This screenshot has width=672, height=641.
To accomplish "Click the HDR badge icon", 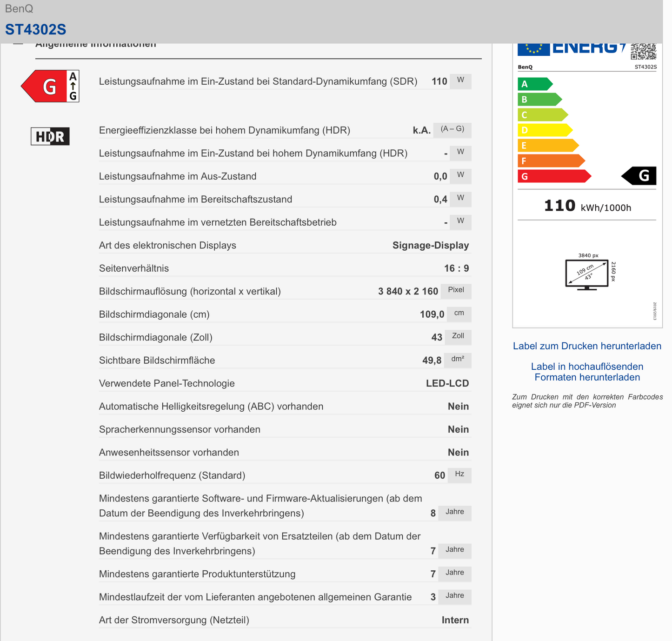I will pos(50,136).
